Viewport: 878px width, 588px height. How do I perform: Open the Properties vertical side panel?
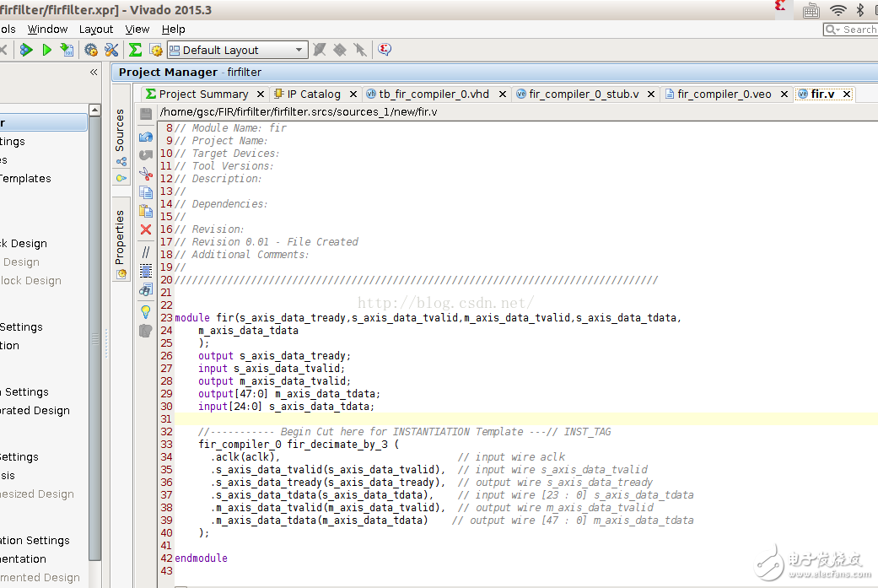click(120, 238)
